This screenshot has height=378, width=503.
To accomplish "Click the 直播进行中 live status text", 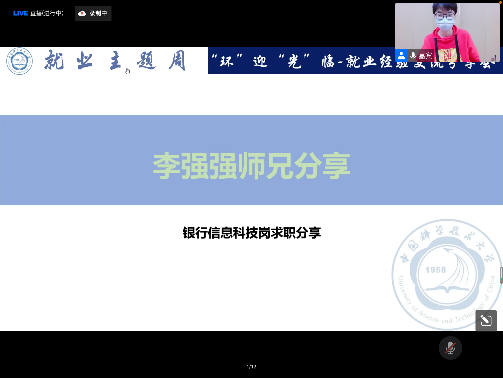I will pyautogui.click(x=47, y=13).
